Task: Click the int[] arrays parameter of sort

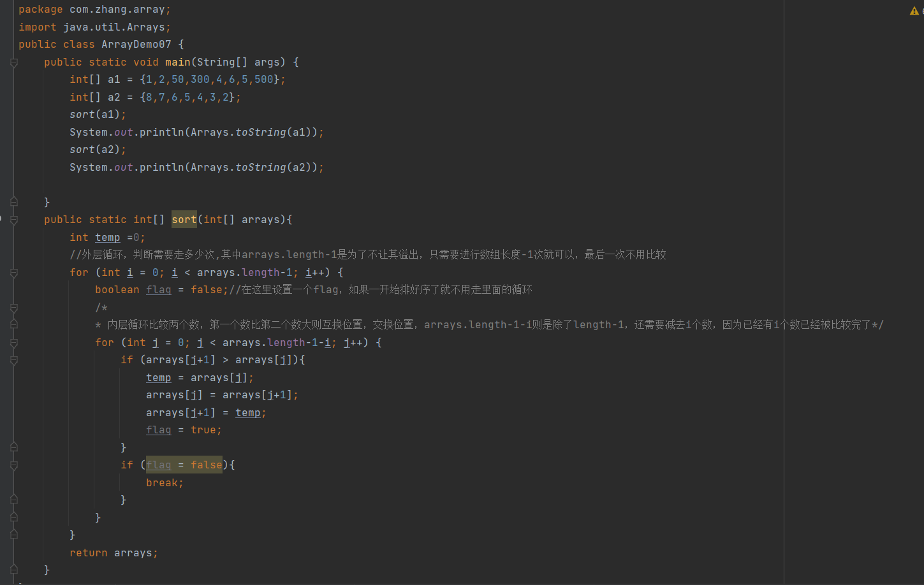Action: 242,220
